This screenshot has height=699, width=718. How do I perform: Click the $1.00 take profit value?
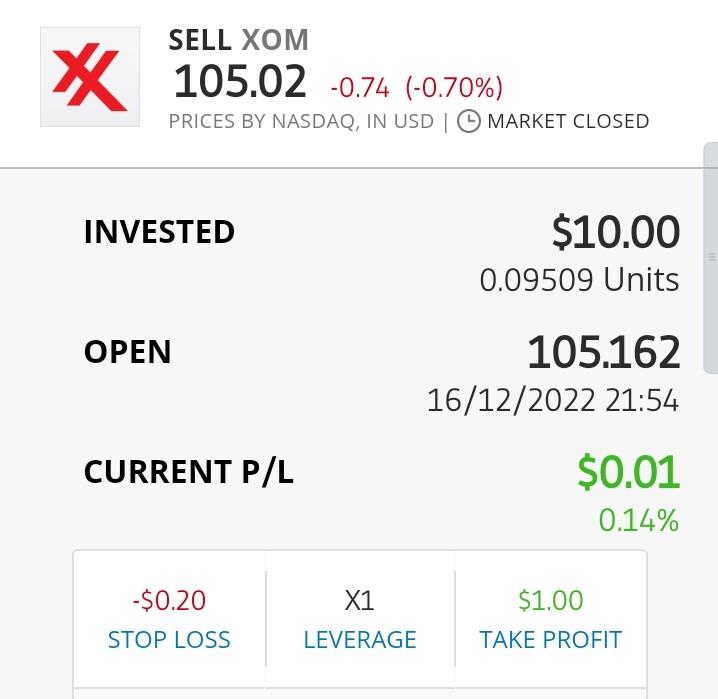coord(551,600)
